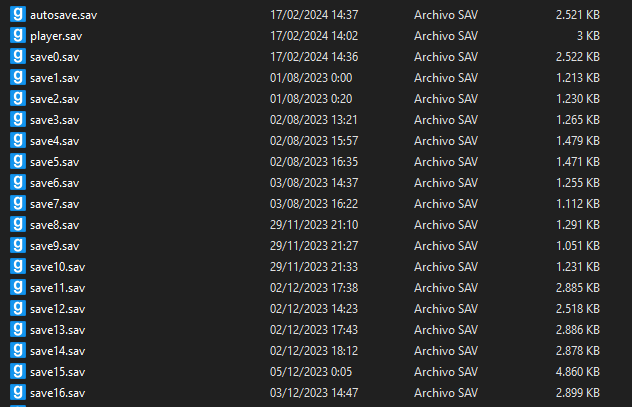The width and height of the screenshot is (632, 407).
Task: Select the save7.sav file name
Action: coord(54,203)
